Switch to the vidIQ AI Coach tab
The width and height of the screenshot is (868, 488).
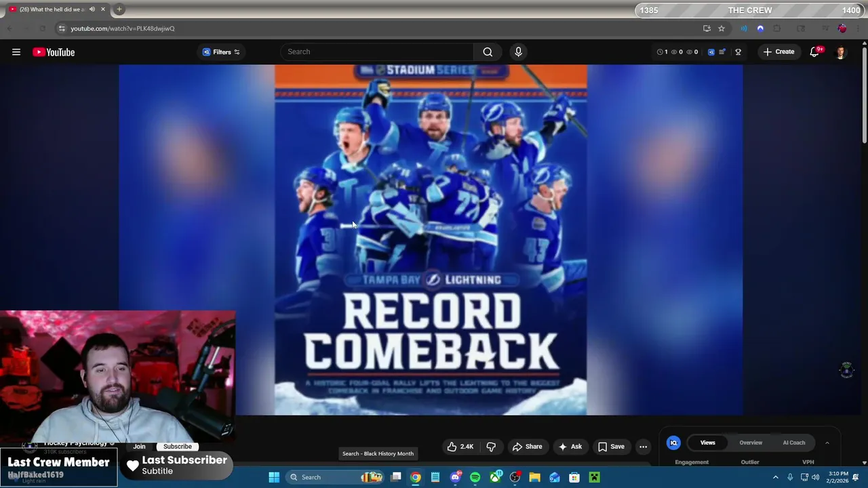tap(794, 443)
